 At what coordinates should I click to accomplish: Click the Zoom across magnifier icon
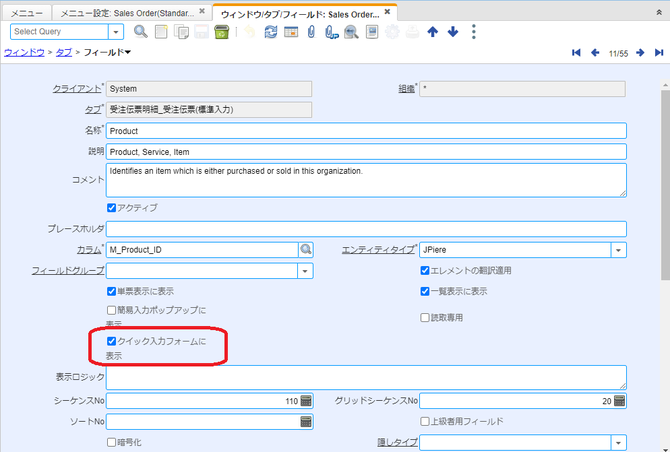click(351, 32)
